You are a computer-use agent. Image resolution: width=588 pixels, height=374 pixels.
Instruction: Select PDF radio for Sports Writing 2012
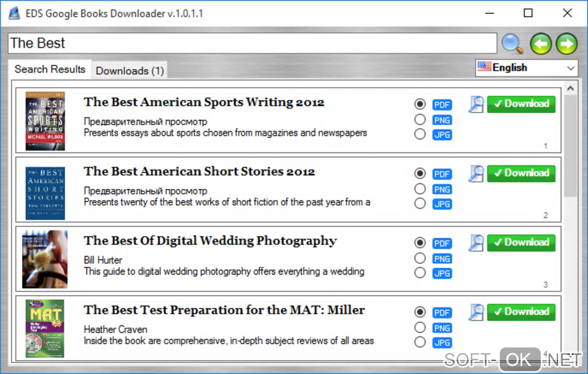420,104
